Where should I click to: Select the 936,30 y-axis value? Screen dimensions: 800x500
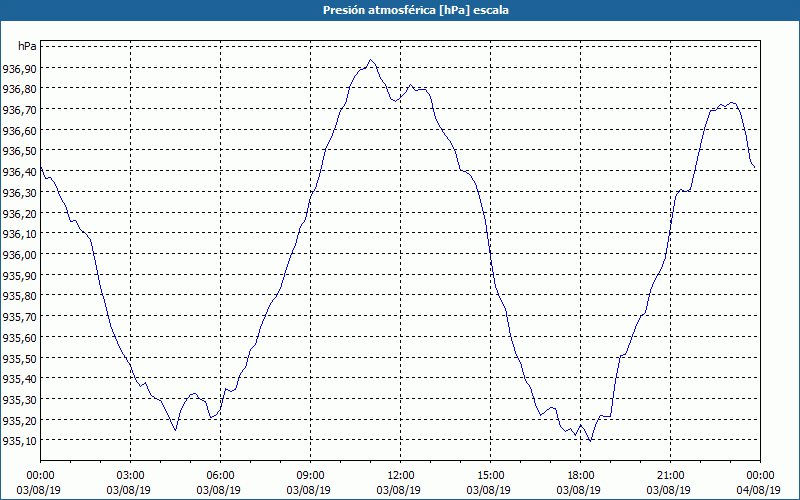(x=19, y=193)
